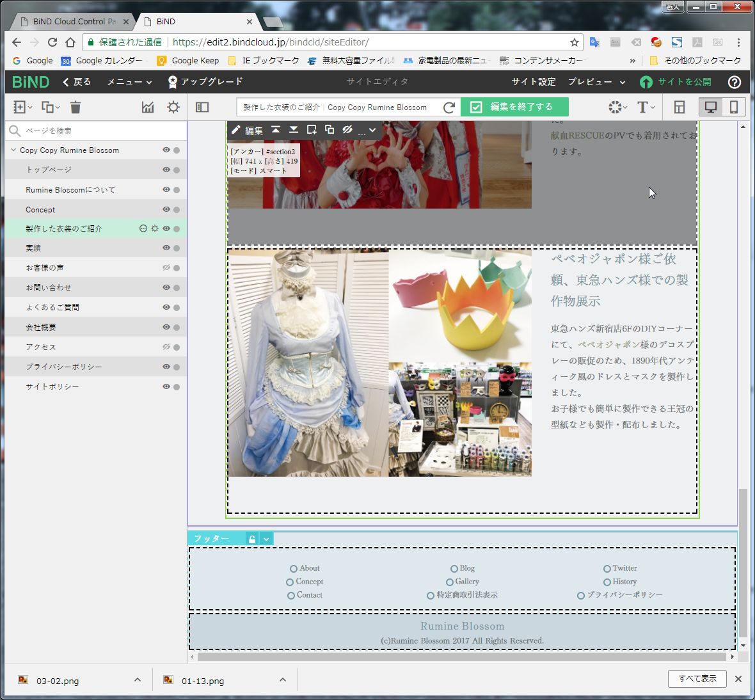Click the help question mark icon

[734, 82]
